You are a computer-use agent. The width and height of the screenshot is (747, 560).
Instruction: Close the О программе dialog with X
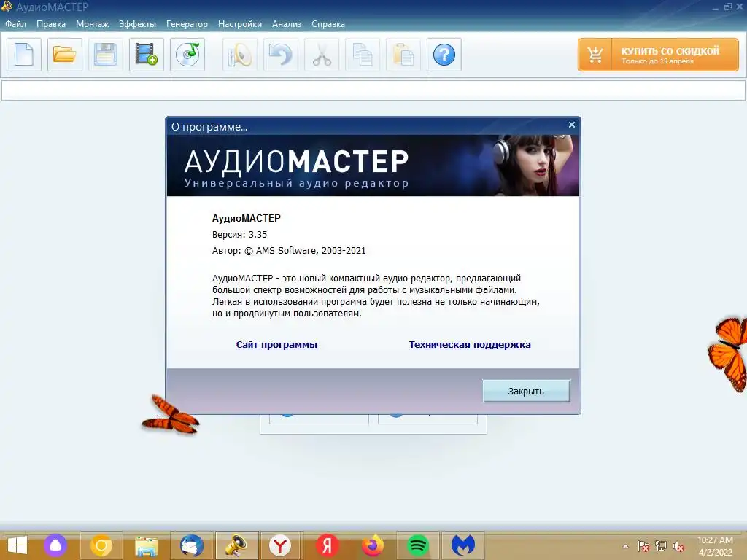coord(572,125)
